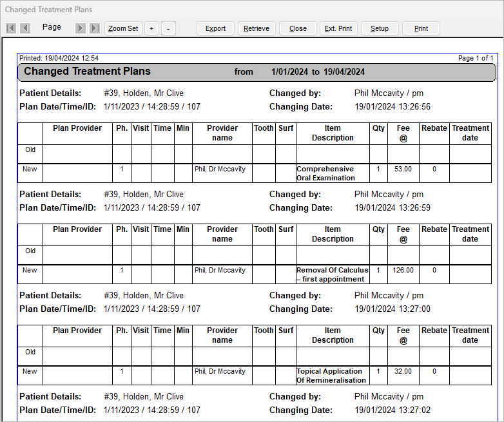Go to the next page
Screen dimensions: 504x422
point(81,28)
